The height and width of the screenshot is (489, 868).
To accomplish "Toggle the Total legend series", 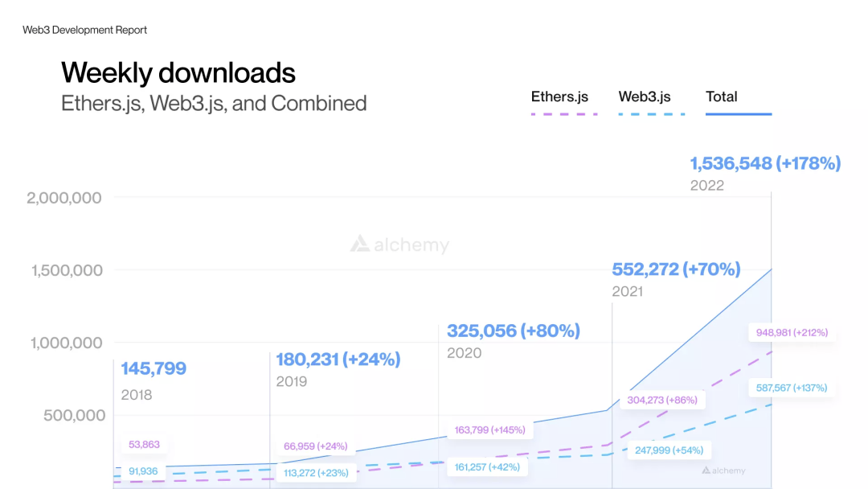I will pyautogui.click(x=721, y=97).
